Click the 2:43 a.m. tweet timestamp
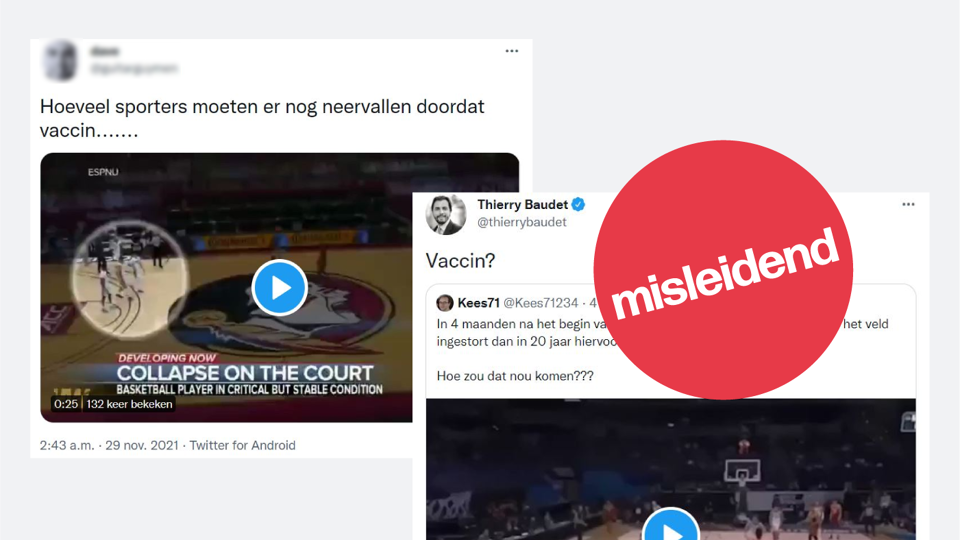 [67, 445]
